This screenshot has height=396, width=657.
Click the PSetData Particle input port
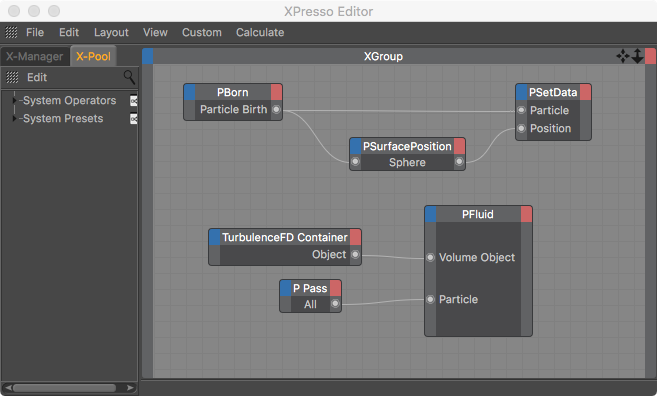(521, 110)
